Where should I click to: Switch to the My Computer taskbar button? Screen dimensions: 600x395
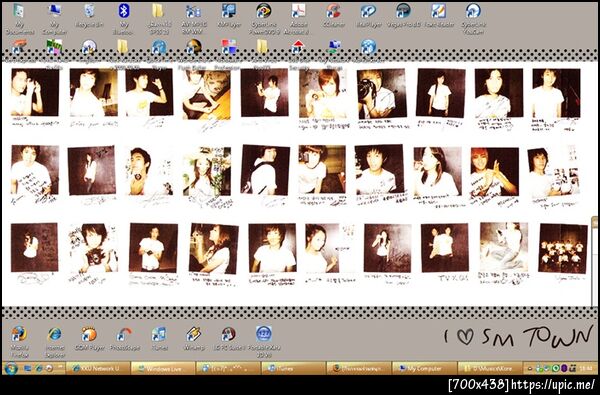pyautogui.click(x=424, y=368)
